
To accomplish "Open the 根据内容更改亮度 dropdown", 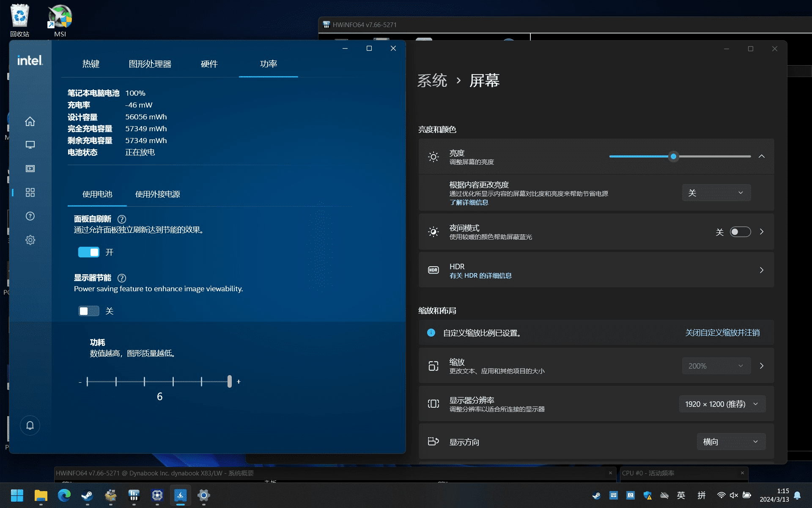I will (716, 193).
